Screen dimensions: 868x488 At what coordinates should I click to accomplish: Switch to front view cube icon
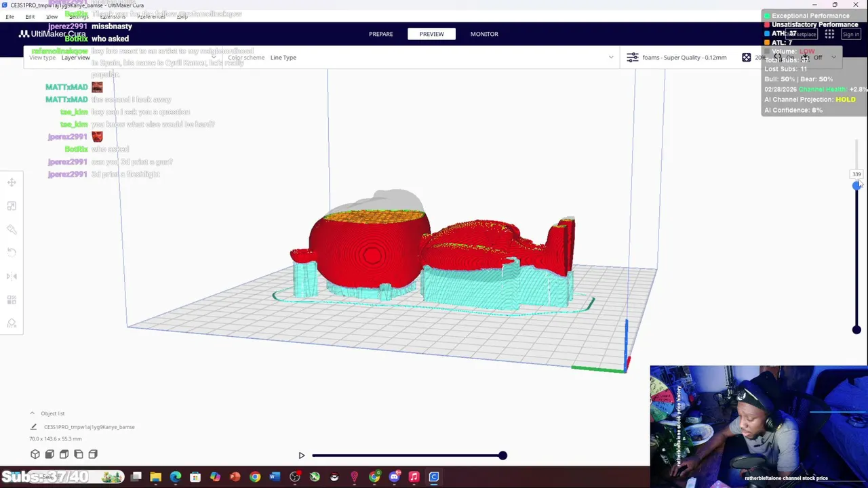50,454
